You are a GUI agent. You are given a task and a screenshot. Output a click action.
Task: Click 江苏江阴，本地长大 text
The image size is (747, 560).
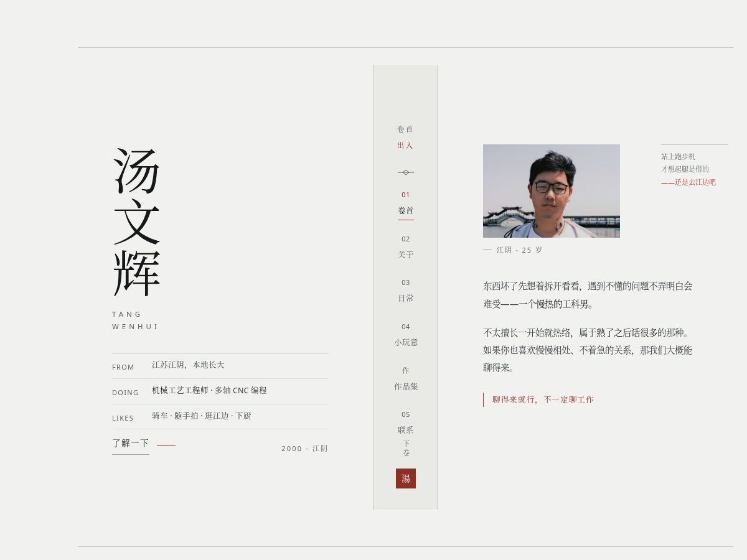[x=188, y=365]
